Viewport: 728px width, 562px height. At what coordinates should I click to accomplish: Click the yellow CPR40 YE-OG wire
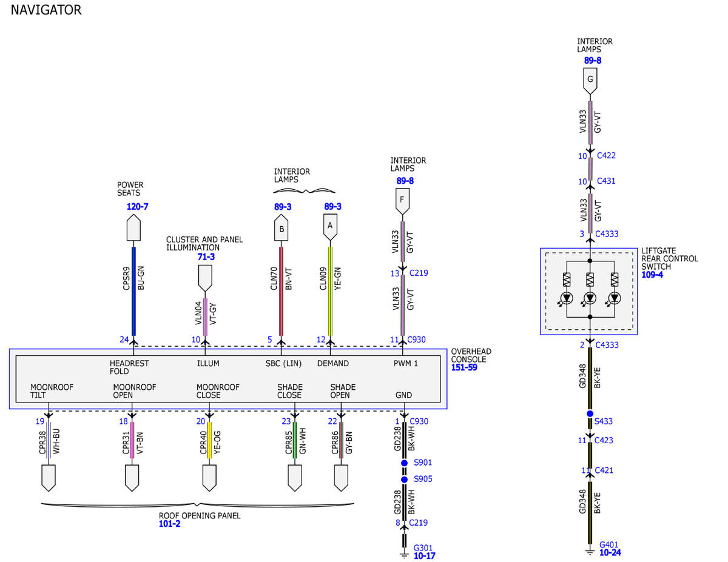pos(209,440)
